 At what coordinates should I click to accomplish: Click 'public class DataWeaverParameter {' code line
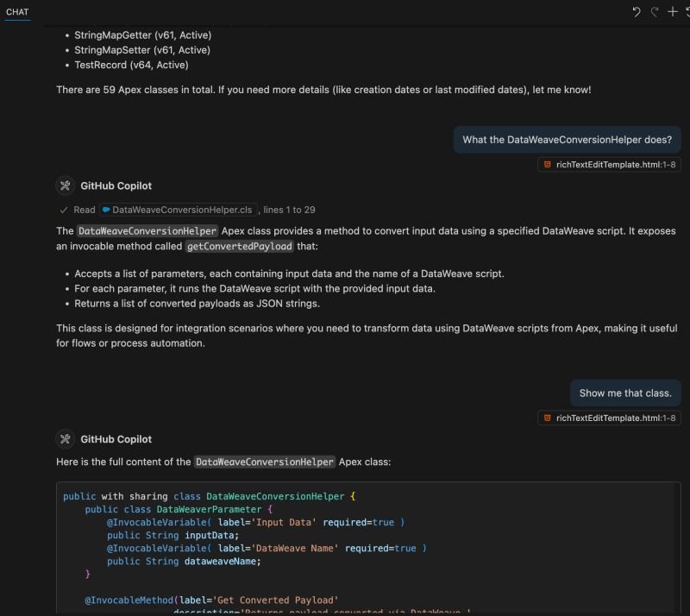pyautogui.click(x=179, y=509)
